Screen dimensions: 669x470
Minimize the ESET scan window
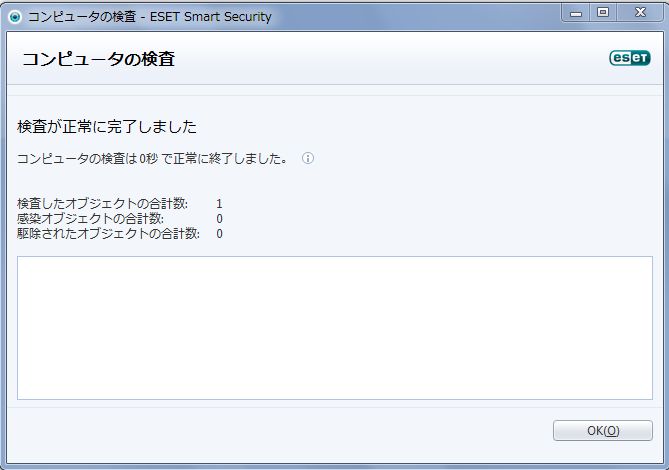point(576,13)
